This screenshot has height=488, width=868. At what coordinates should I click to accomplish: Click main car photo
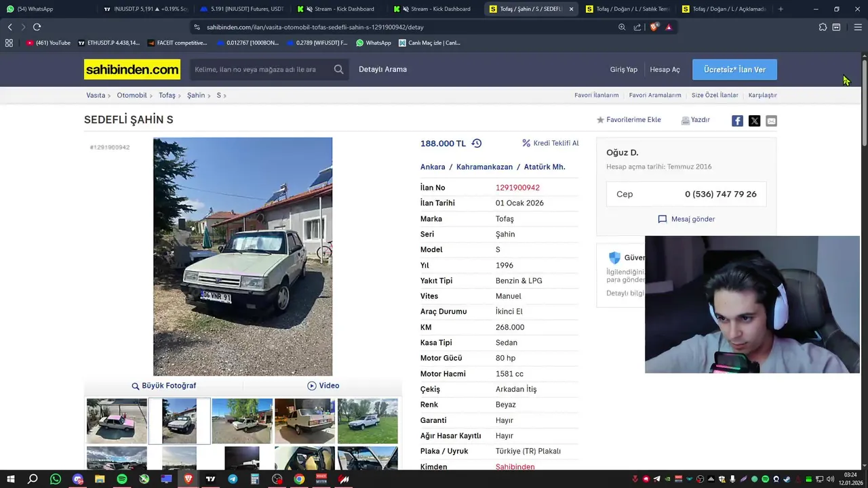tap(243, 257)
